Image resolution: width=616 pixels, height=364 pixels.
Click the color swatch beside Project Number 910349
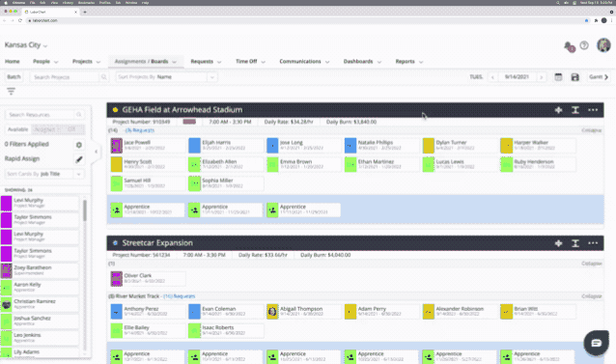(189, 122)
